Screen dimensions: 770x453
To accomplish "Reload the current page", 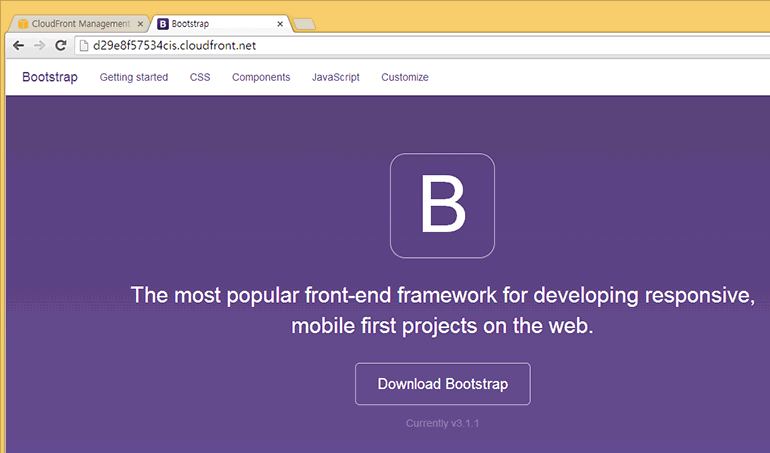I will click(x=60, y=46).
